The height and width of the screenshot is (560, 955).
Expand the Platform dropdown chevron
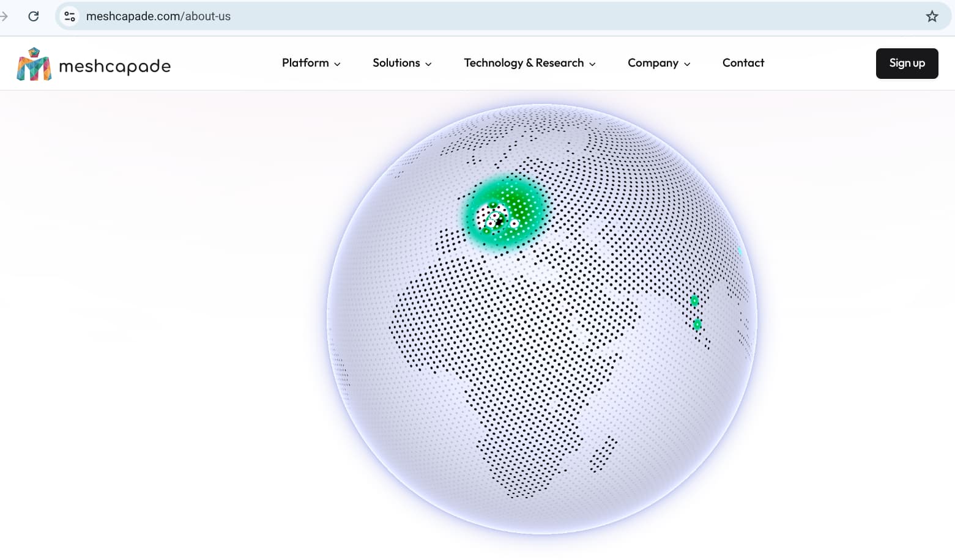coord(337,64)
